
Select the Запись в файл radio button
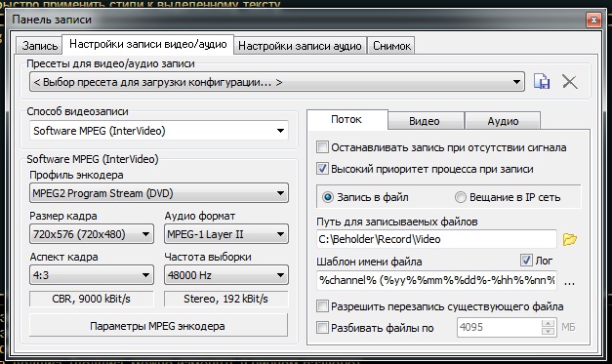(327, 197)
